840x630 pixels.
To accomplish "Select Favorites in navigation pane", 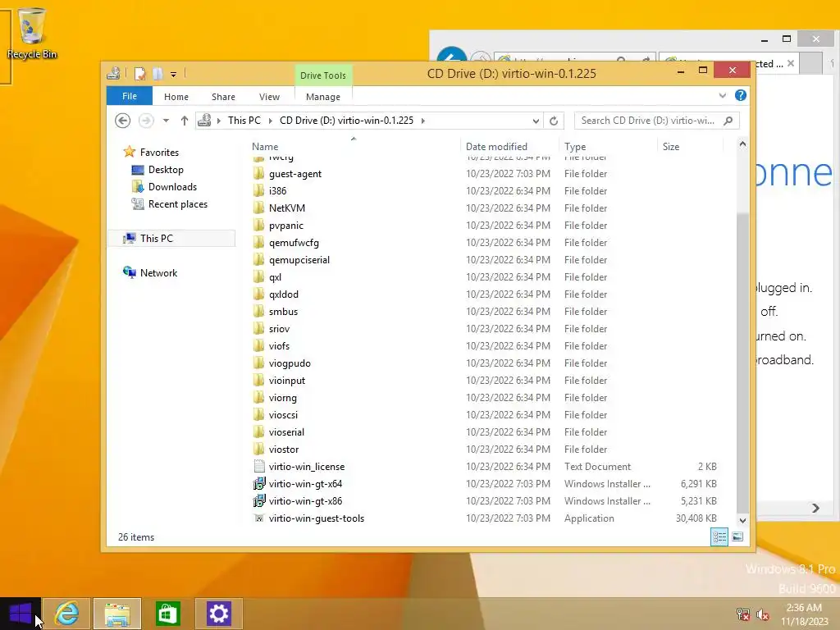I will click(159, 152).
